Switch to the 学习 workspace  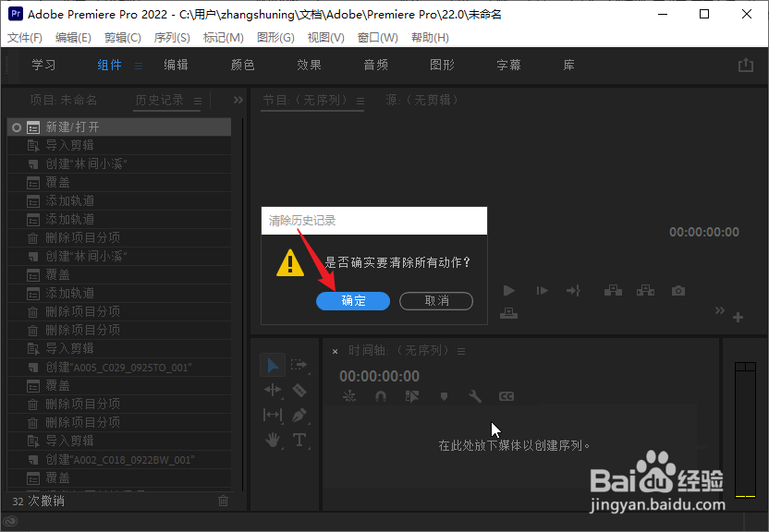(43, 65)
